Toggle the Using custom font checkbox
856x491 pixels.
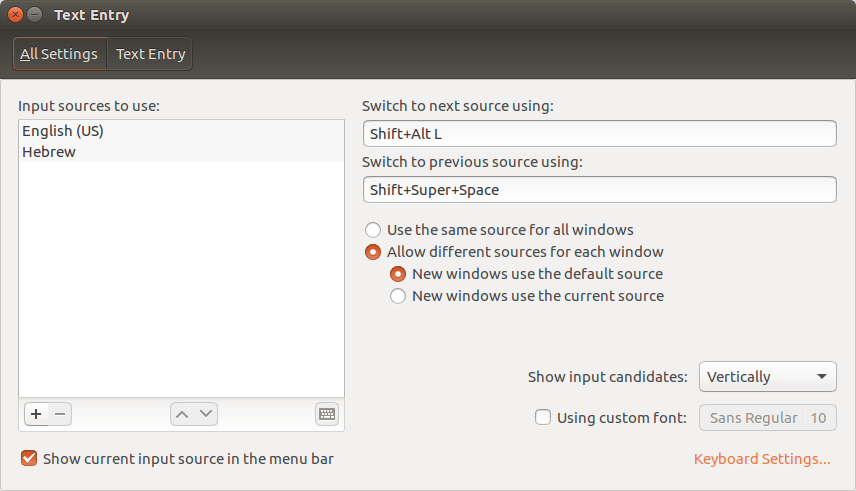(543, 418)
